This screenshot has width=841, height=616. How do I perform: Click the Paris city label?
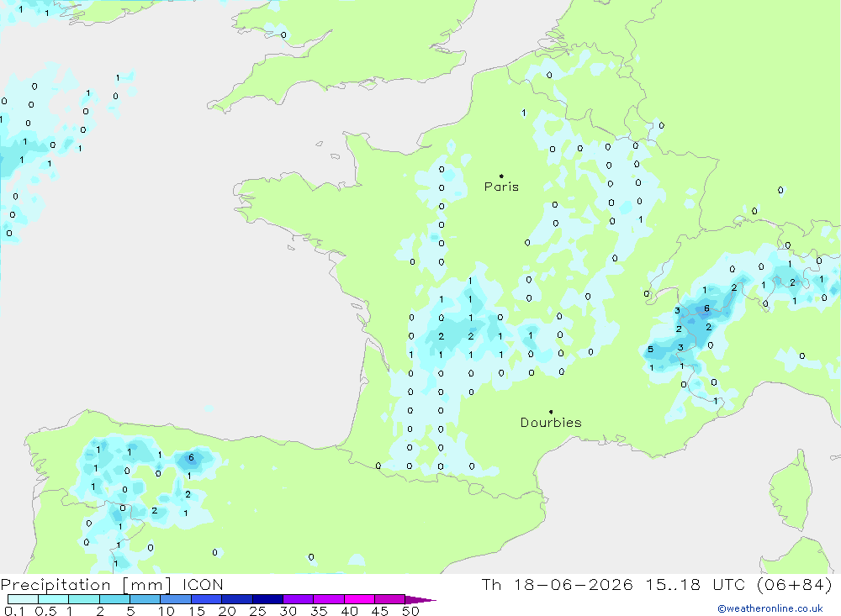[501, 187]
